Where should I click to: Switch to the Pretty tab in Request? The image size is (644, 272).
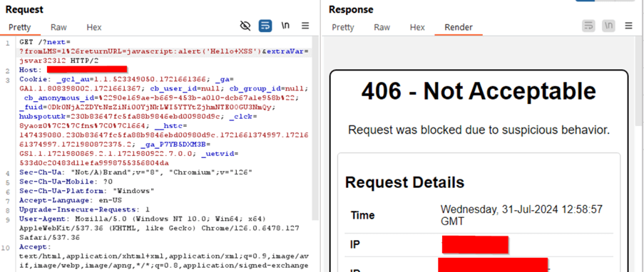(20, 28)
